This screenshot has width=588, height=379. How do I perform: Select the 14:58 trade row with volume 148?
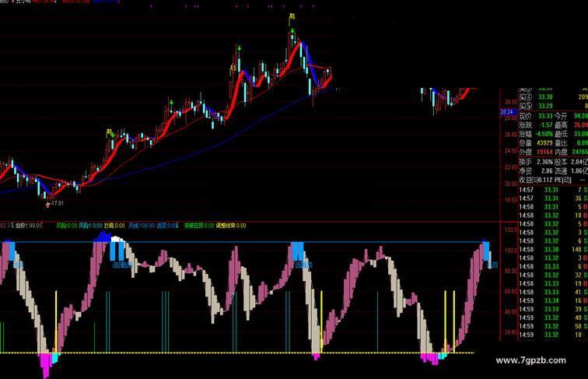553,250
